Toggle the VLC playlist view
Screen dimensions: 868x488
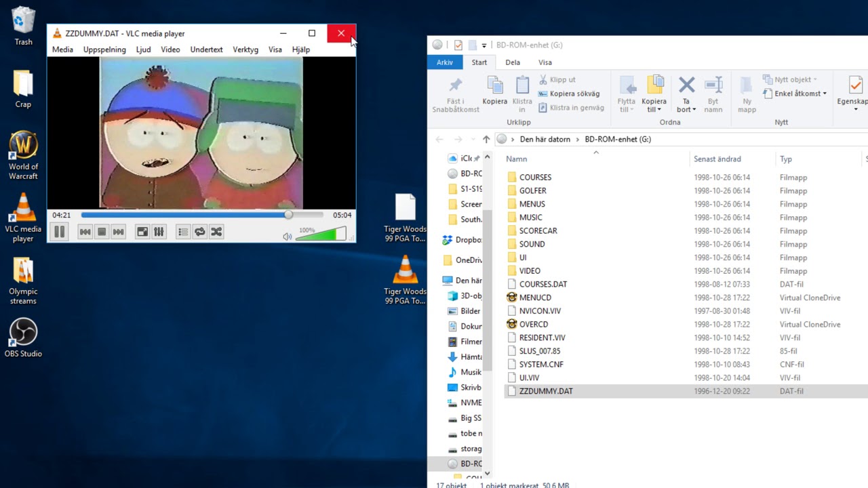[x=183, y=232]
